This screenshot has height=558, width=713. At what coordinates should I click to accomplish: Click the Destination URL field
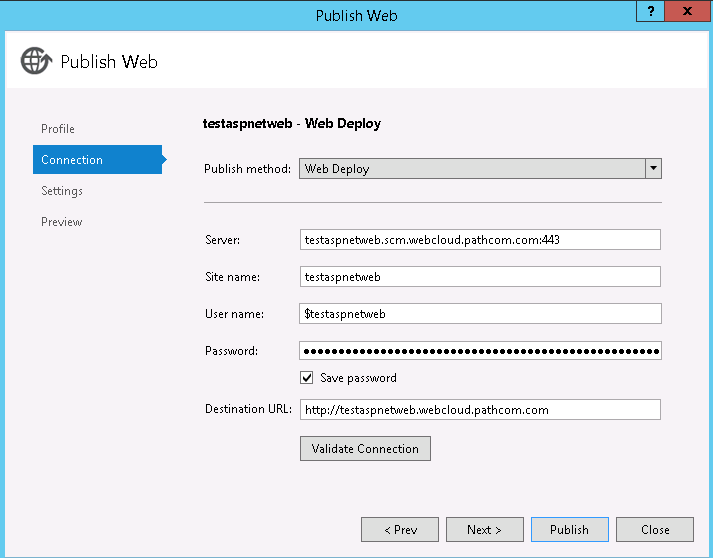[480, 409]
